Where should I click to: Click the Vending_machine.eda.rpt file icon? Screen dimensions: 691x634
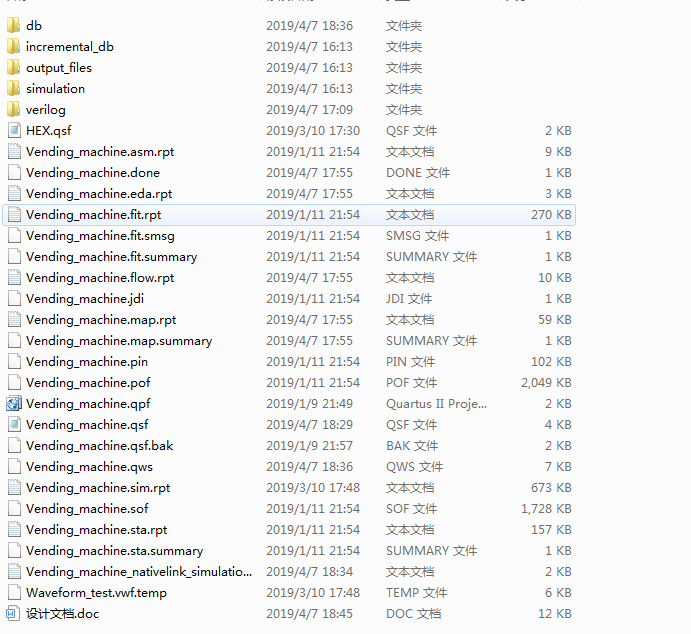pyautogui.click(x=14, y=193)
